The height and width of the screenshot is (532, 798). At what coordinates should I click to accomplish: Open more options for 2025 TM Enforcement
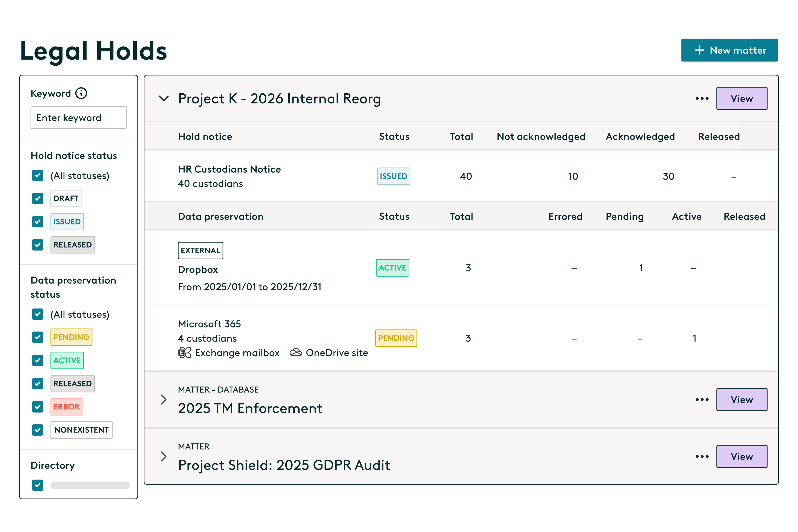(x=702, y=399)
